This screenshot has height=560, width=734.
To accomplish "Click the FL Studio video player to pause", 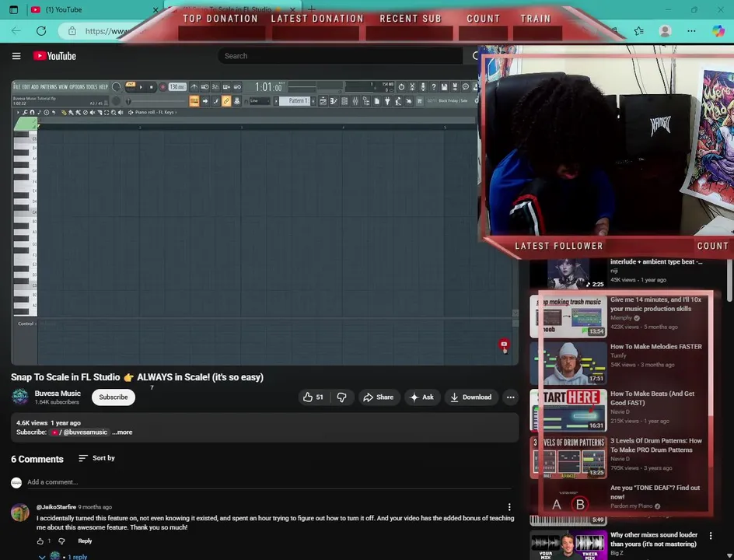I will click(264, 222).
